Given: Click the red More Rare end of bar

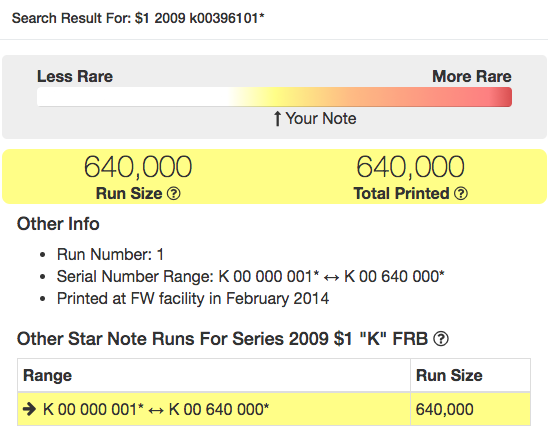Looking at the screenshot, I should 502,97.
